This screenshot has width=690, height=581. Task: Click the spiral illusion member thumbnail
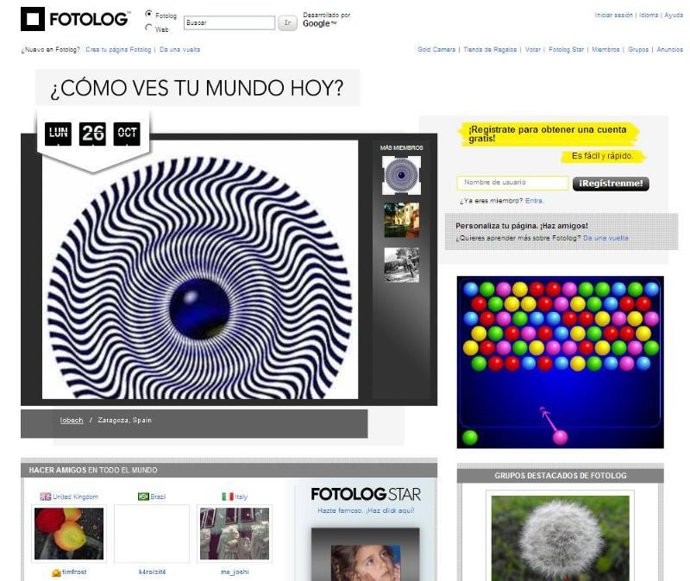click(401, 175)
